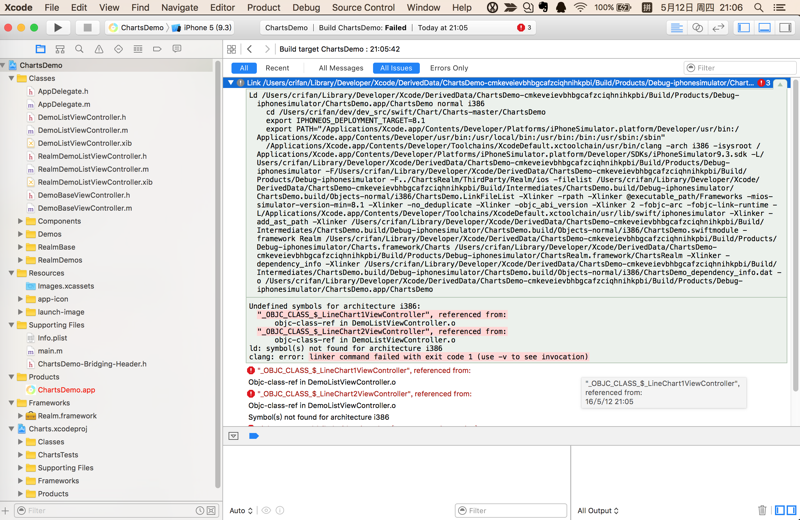This screenshot has width=800, height=520.
Task: Collapse the Resources group
Action: 11,273
